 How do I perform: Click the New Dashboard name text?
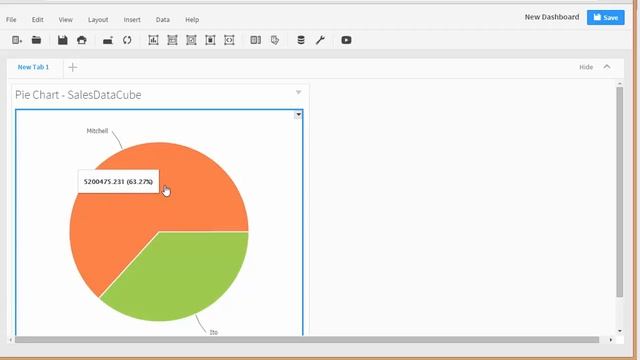(551, 17)
